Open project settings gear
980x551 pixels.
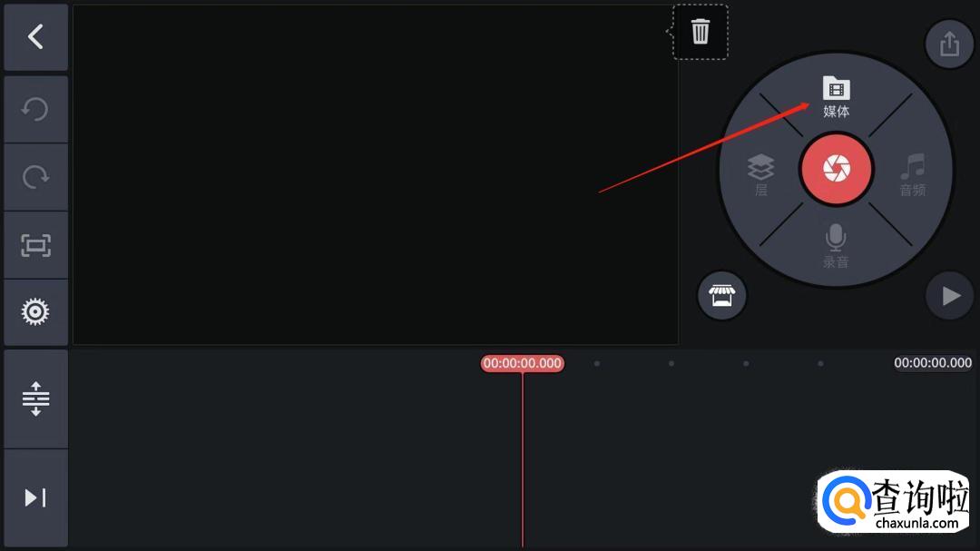(35, 311)
